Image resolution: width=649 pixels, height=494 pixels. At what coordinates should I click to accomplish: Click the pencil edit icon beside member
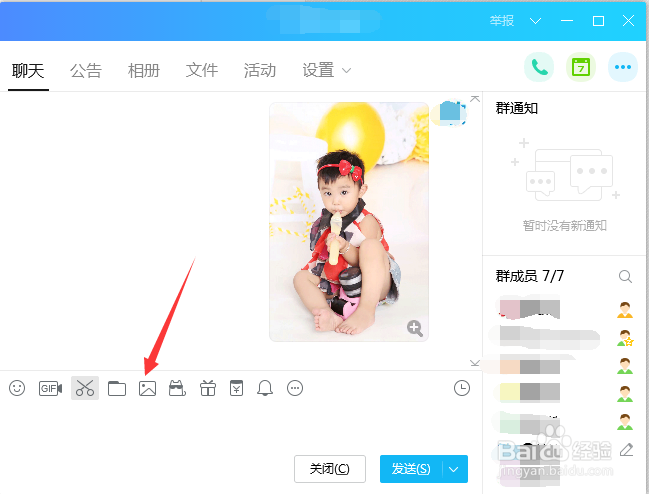(x=626, y=449)
